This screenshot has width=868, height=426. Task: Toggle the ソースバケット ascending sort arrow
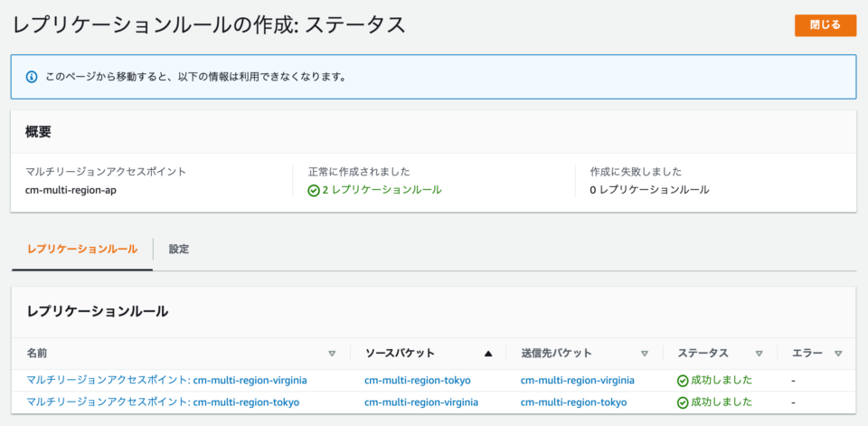pyautogui.click(x=488, y=354)
